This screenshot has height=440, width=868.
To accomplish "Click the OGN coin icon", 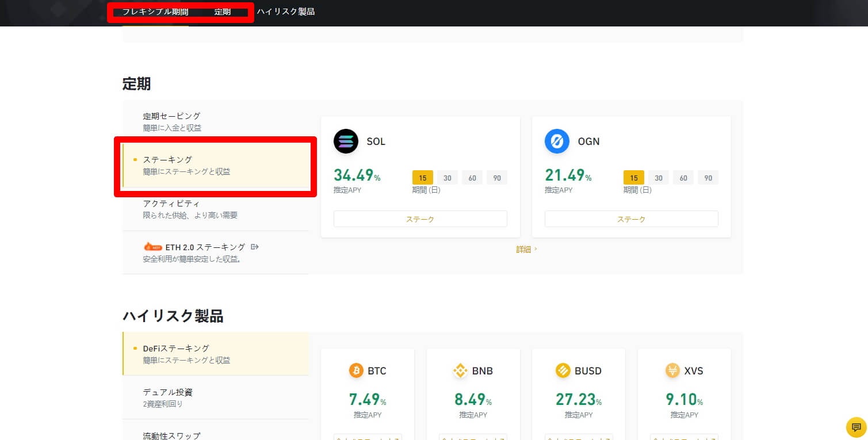I will pyautogui.click(x=557, y=141).
